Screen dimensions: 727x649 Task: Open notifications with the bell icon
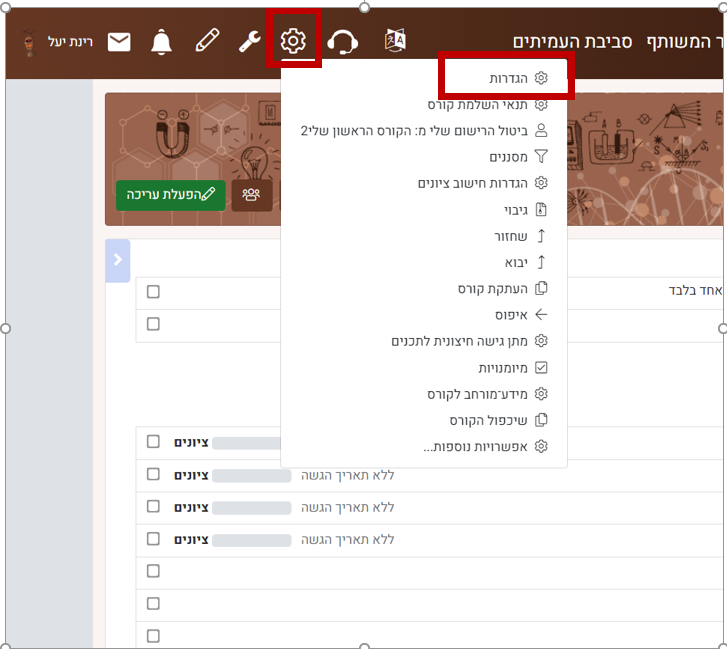[161, 41]
